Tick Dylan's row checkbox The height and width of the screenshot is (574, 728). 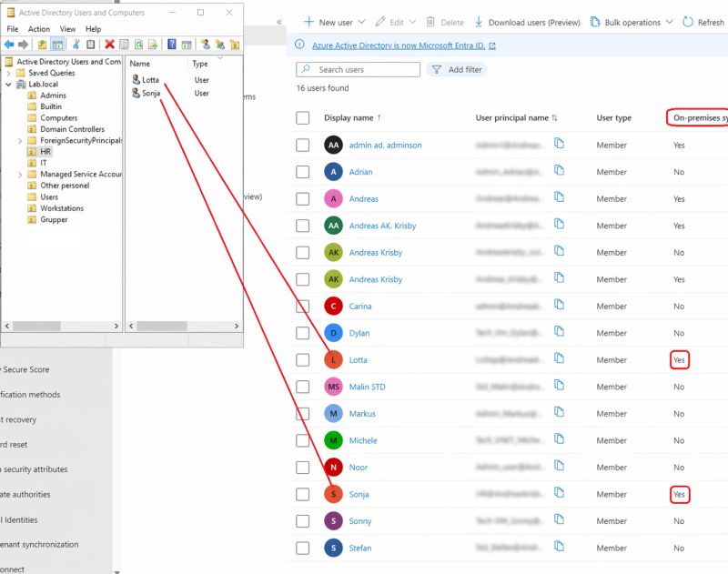coord(303,333)
